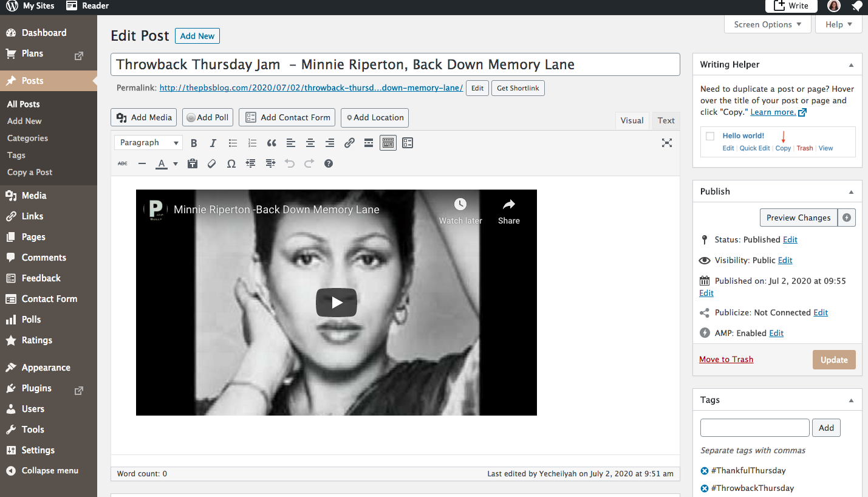Enter distraction-free fullscreen writing mode

(666, 143)
